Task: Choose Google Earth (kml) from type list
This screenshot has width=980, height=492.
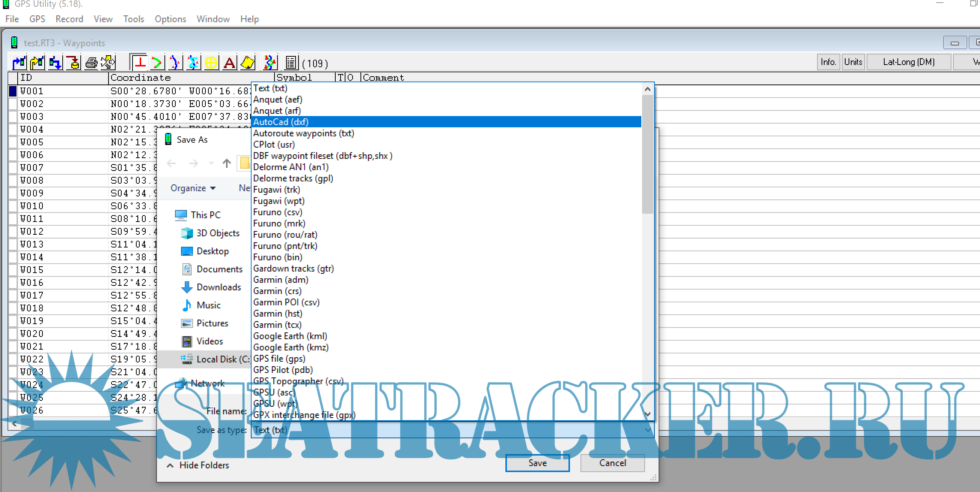Action: [290, 336]
